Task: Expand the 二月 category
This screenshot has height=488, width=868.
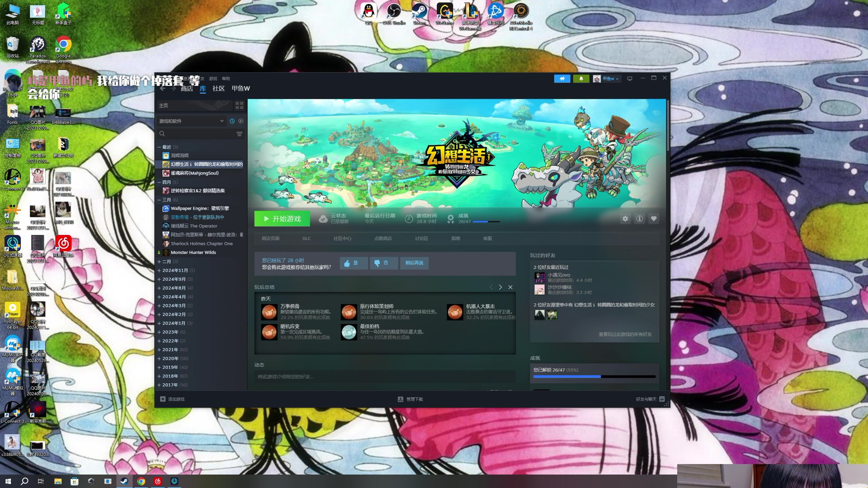Action: tap(159, 262)
